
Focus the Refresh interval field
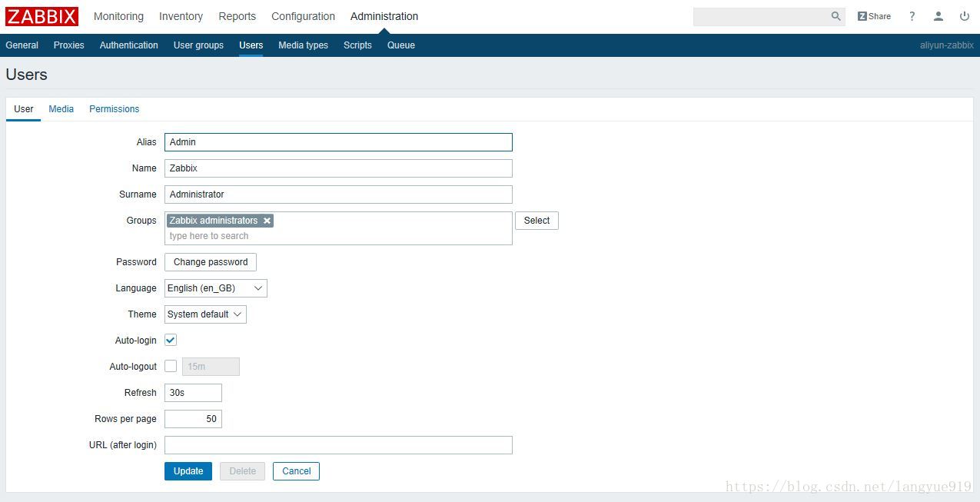[193, 393]
